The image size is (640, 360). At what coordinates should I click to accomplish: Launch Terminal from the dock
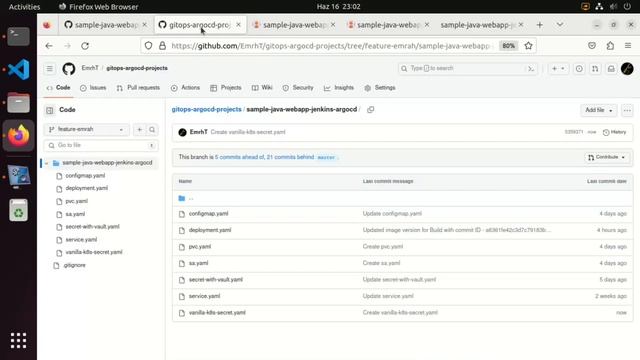tap(18, 36)
